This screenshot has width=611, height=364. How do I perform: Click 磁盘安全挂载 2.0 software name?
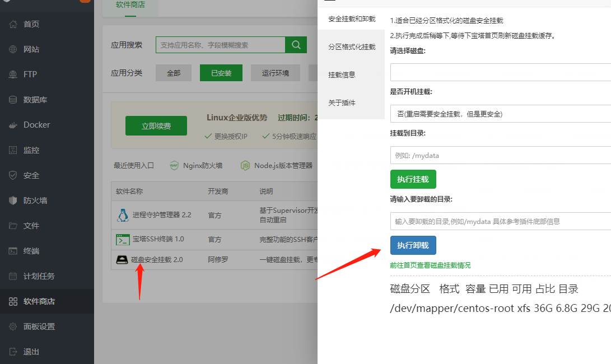[157, 259]
